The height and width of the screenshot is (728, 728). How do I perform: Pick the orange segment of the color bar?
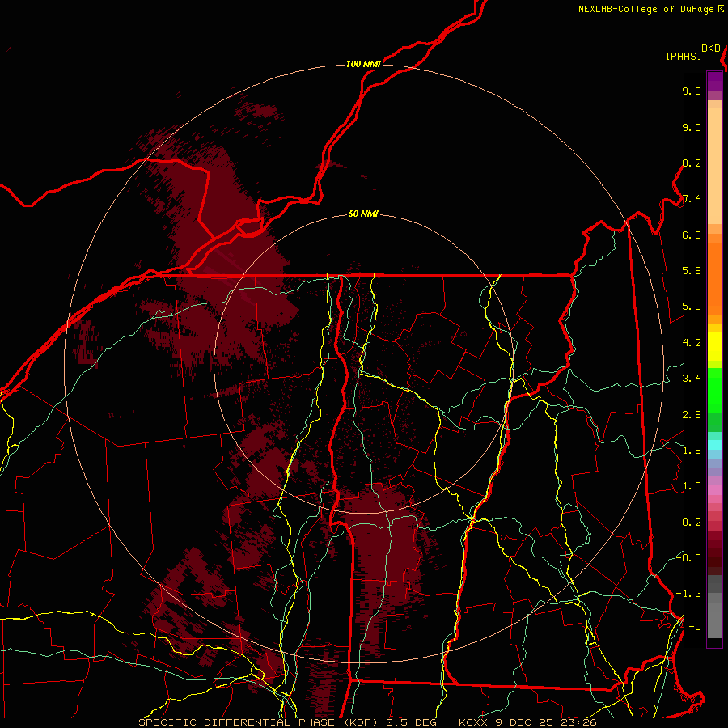[714, 279]
